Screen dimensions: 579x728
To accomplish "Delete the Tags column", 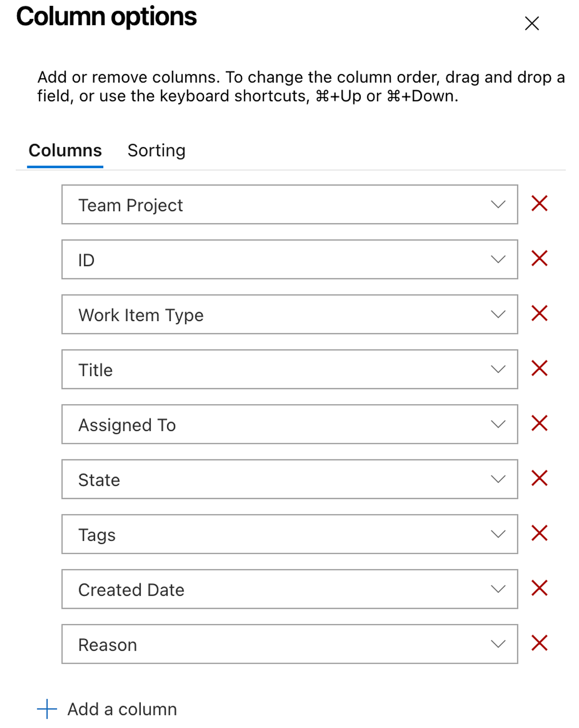I will pos(539,533).
